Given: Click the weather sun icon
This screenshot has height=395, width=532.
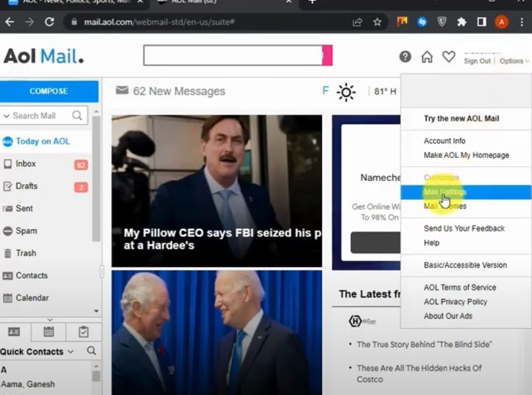Looking at the screenshot, I should (x=346, y=92).
